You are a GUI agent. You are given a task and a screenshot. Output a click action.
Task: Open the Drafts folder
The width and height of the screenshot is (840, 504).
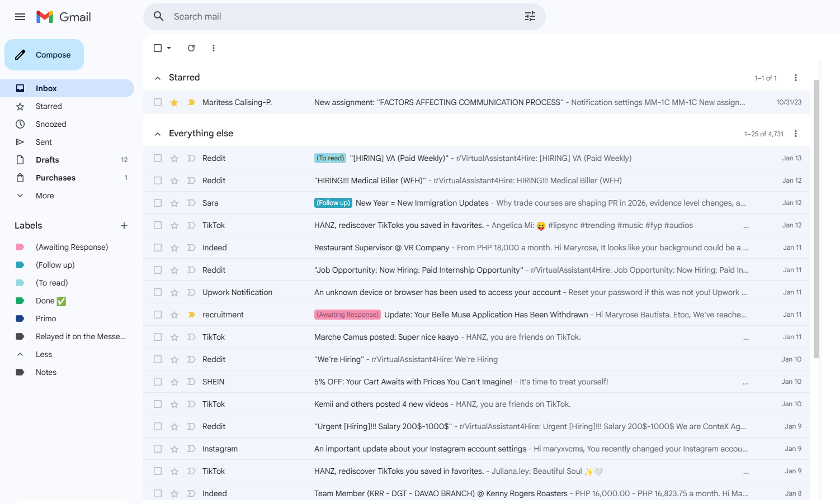[x=48, y=160]
